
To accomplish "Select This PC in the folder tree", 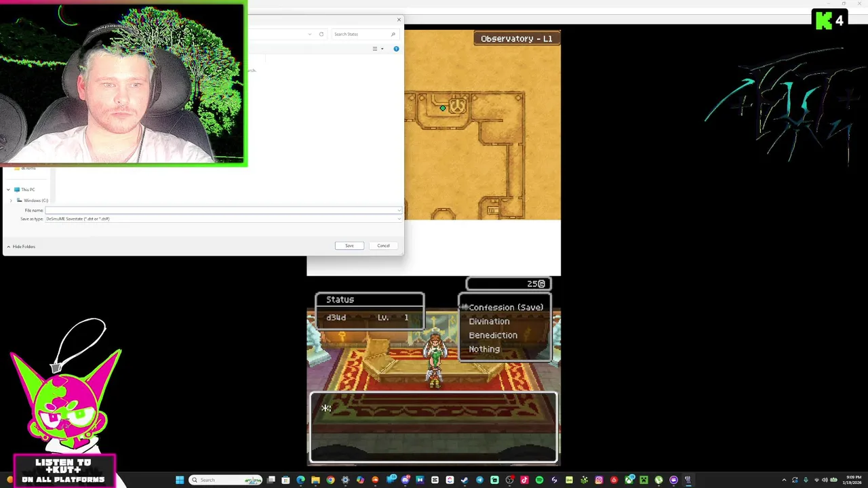I will 24,190.
